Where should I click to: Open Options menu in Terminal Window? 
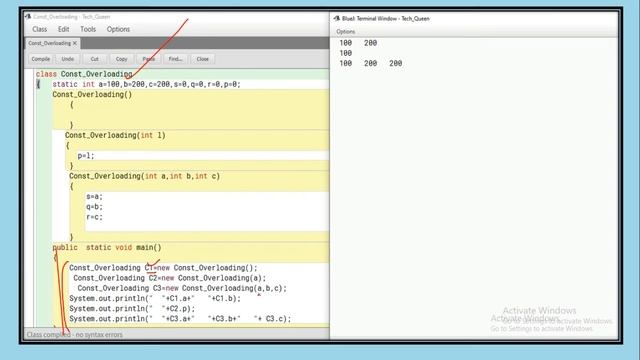[x=345, y=31]
